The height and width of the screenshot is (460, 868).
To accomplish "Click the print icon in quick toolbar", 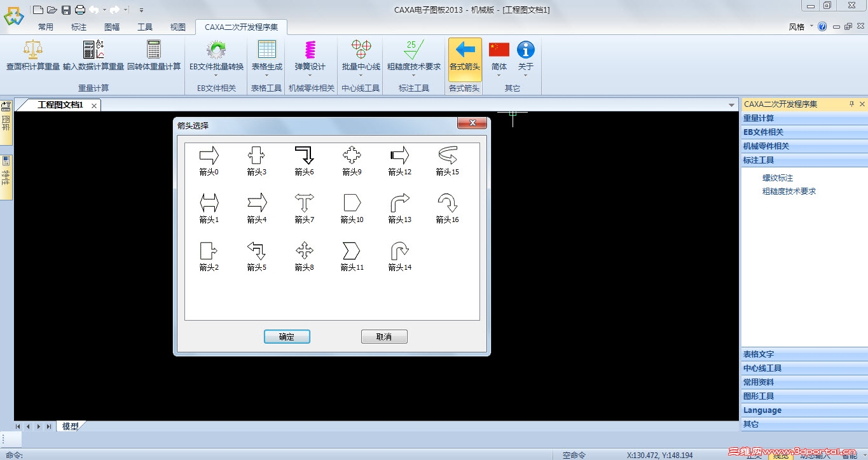I will 79,10.
